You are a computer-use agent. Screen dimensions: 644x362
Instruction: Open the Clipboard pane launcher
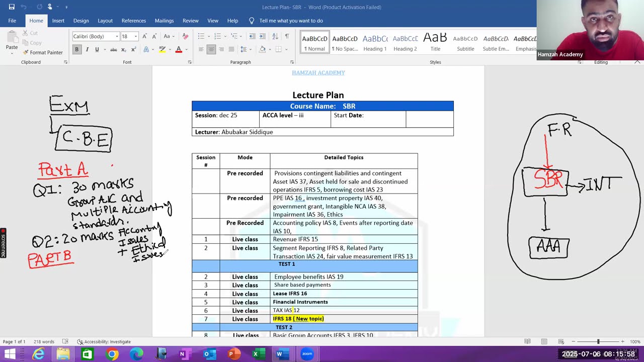coord(65,62)
